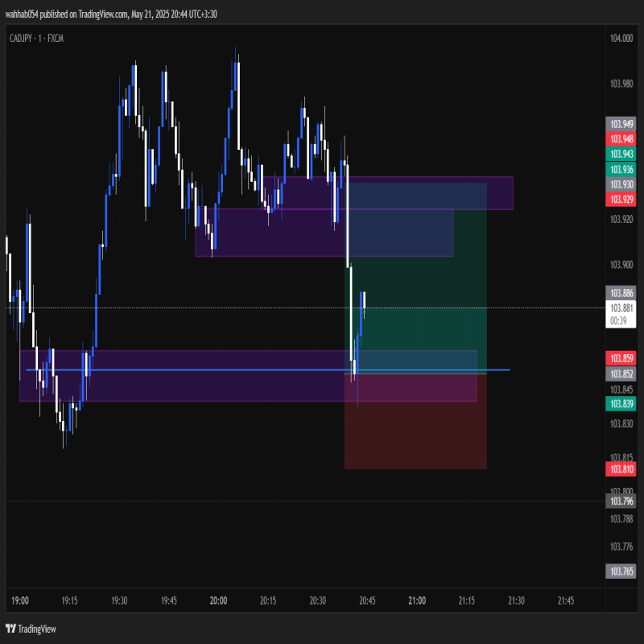Click the CADJPY · 1 · FXCM symbol label
The height and width of the screenshot is (644, 644).
click(36, 39)
